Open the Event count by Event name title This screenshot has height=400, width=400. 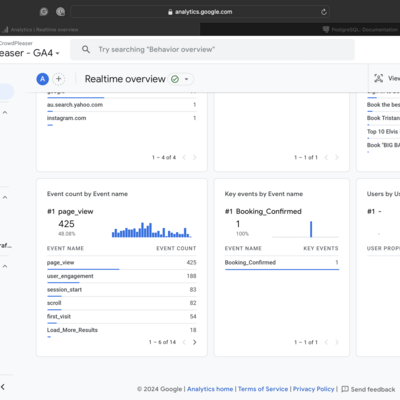tap(87, 194)
